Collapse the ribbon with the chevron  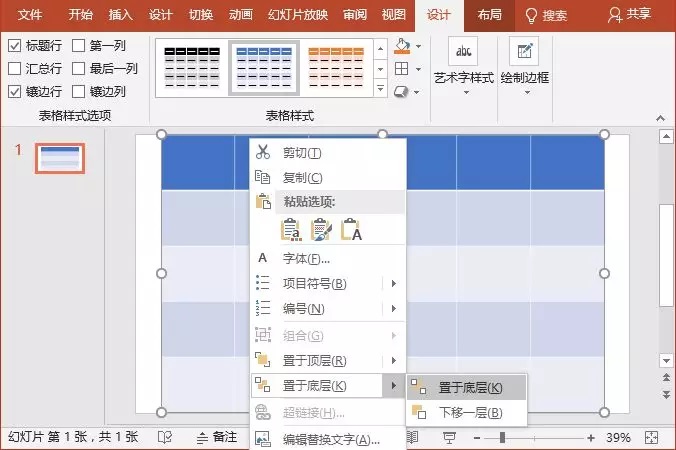[x=660, y=118]
